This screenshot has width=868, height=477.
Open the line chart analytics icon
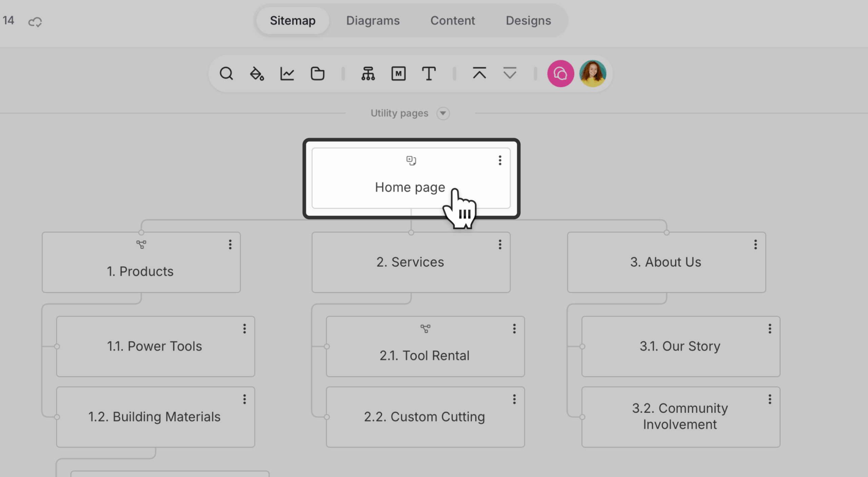pyautogui.click(x=287, y=74)
